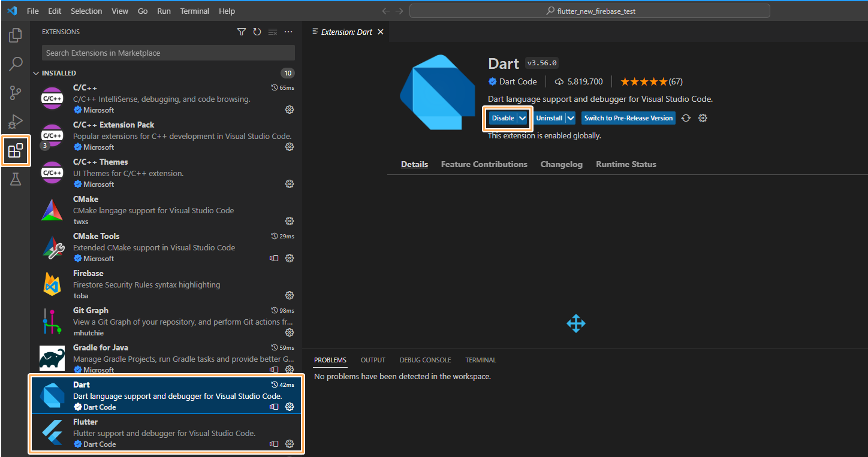Show the DEBUG CONSOLE panel tab
The image size is (868, 457).
tap(425, 360)
